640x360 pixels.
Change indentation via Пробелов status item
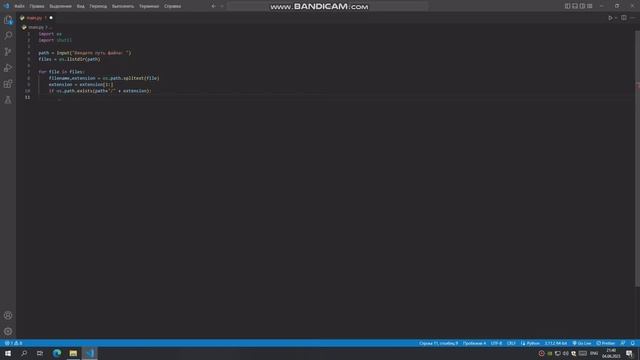tap(474, 343)
